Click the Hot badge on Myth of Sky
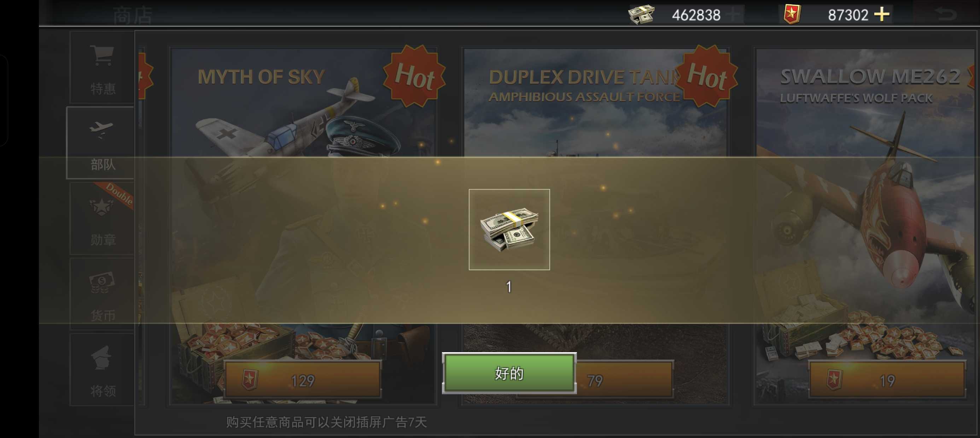 (x=414, y=76)
